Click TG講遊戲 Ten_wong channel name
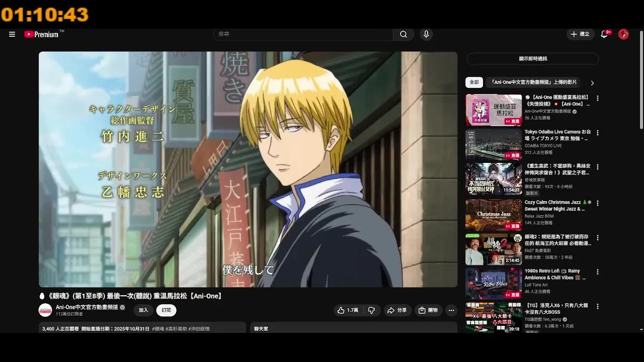Viewport: 644px width, 362px height. pos(542,319)
